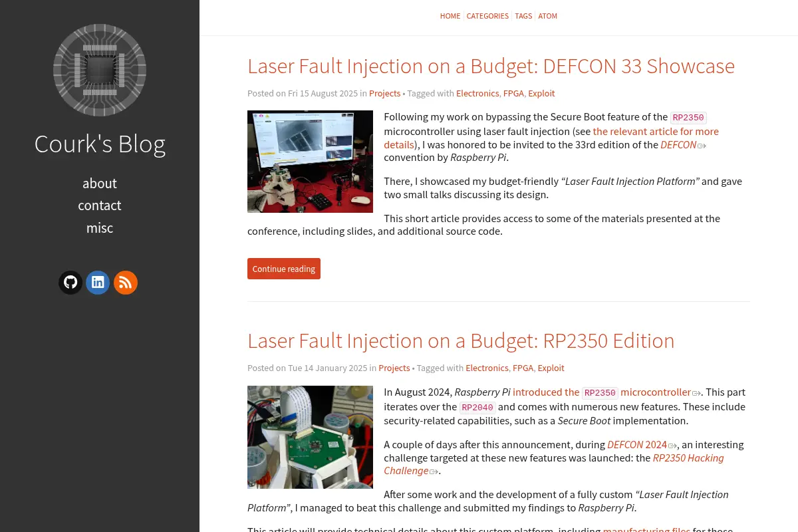Click 'Posted on Tue 14 January 2025' text
Image resolution: width=798 pixels, height=532 pixels.
click(x=307, y=368)
